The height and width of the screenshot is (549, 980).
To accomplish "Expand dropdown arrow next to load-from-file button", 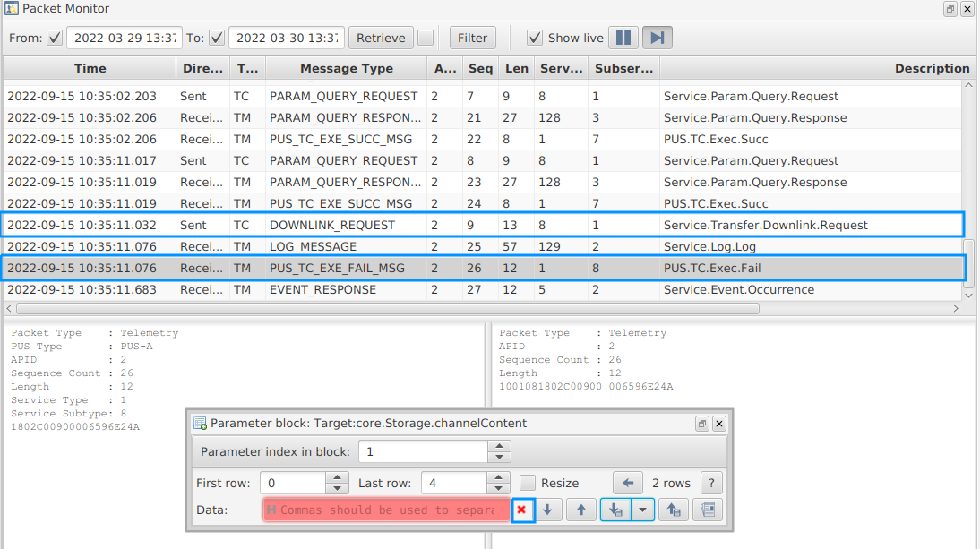I will [x=643, y=510].
